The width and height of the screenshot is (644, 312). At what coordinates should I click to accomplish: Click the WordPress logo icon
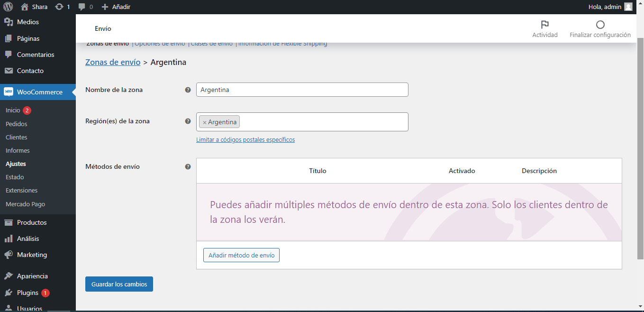8,7
